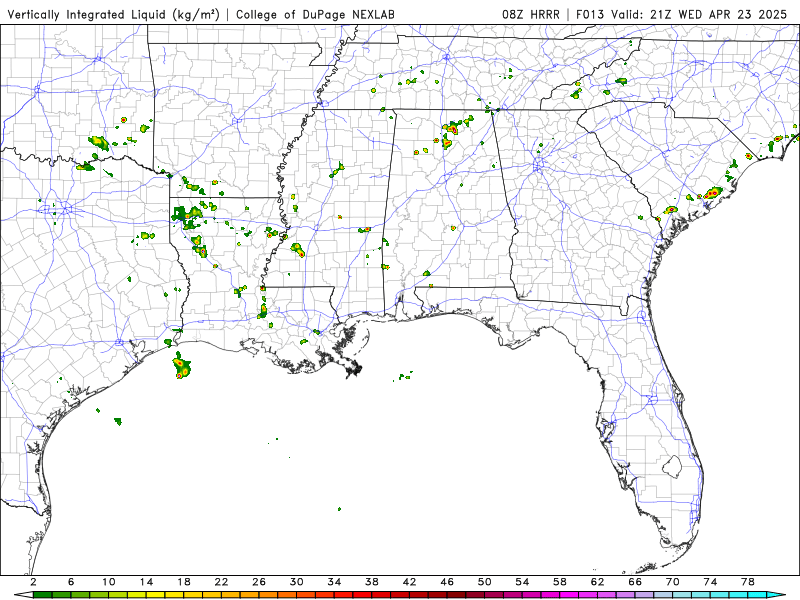This screenshot has width=800, height=600.
Task: Click the Lake Okeechobee outline in Florida
Action: 672,466
